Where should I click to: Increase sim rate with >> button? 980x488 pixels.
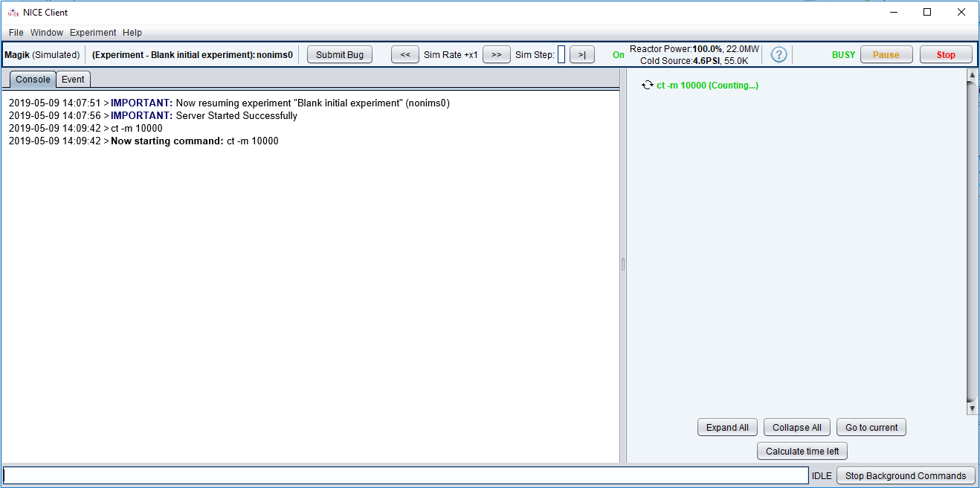point(496,55)
